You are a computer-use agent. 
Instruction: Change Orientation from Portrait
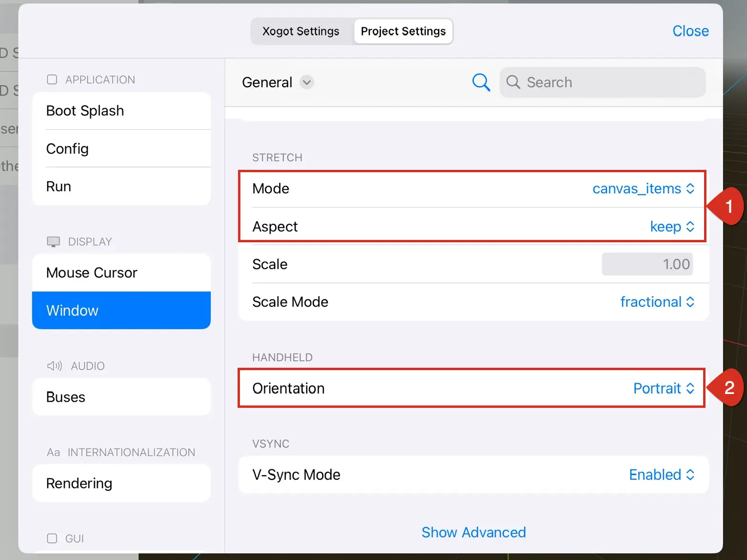pos(664,388)
